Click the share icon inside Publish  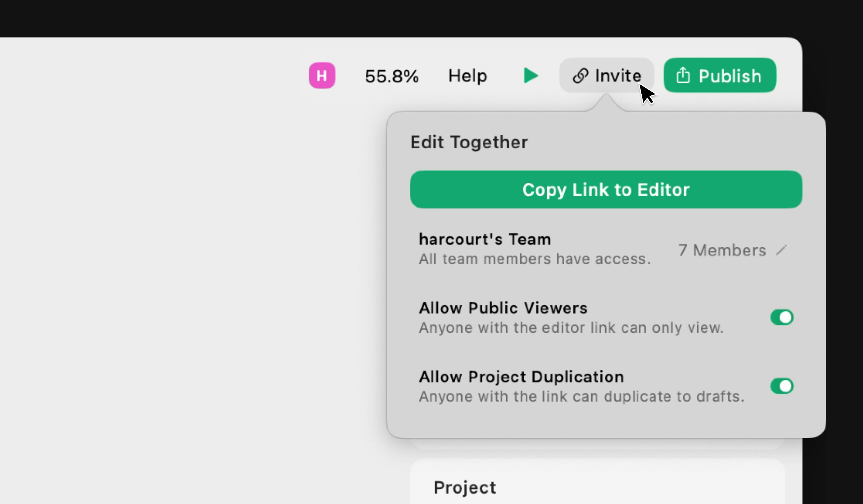(683, 75)
